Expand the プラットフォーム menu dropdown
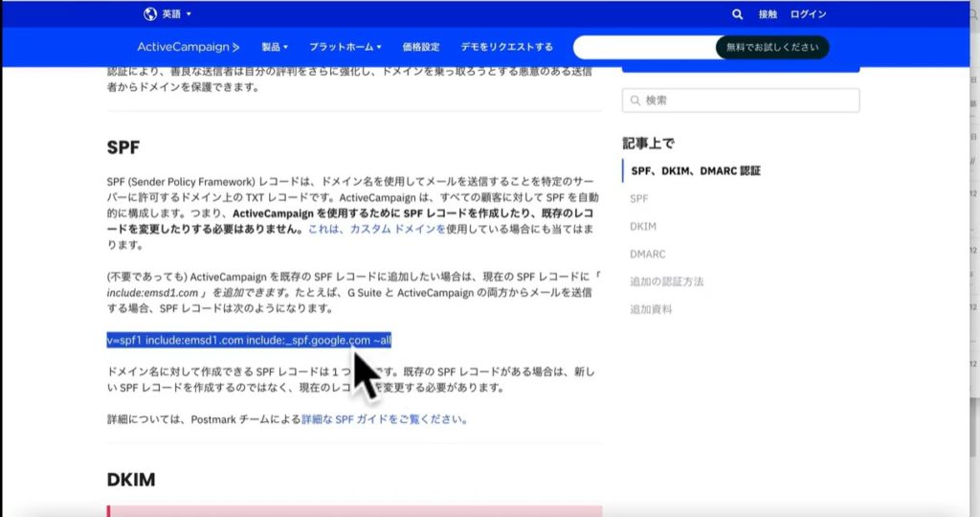The image size is (980, 517). [345, 47]
